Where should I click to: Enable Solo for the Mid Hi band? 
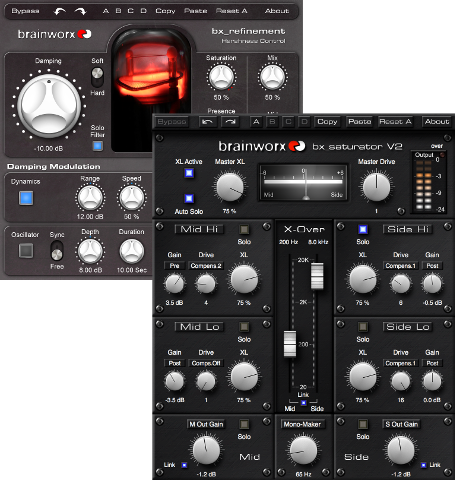click(244, 229)
